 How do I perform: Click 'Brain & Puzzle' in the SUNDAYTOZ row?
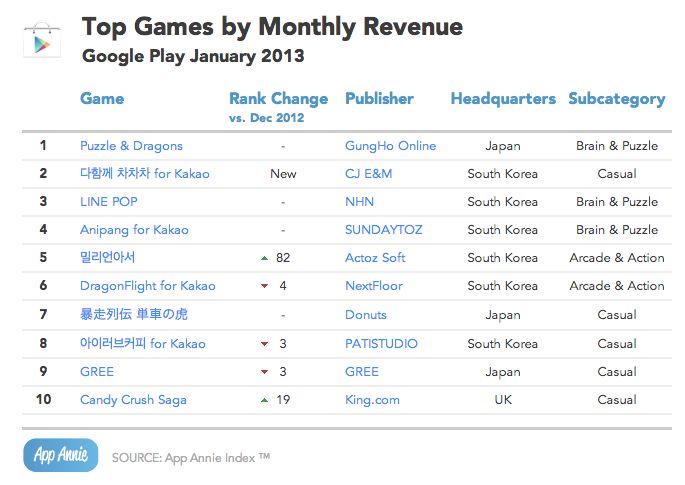[617, 229]
